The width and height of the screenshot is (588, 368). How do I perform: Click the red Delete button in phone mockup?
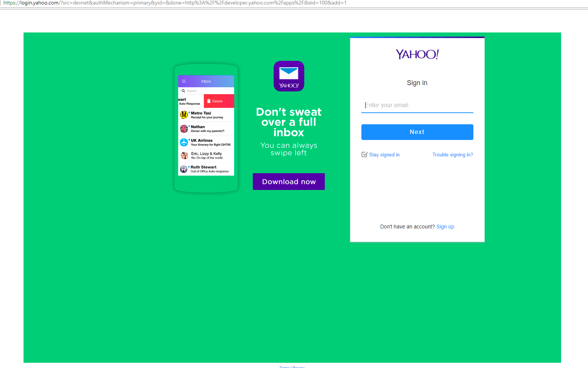point(219,101)
